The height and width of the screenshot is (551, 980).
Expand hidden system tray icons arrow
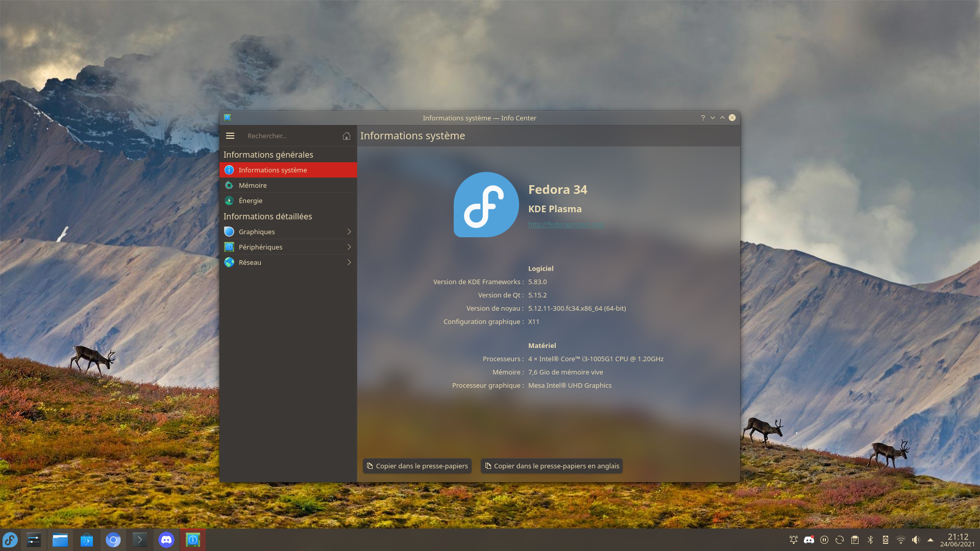[930, 540]
